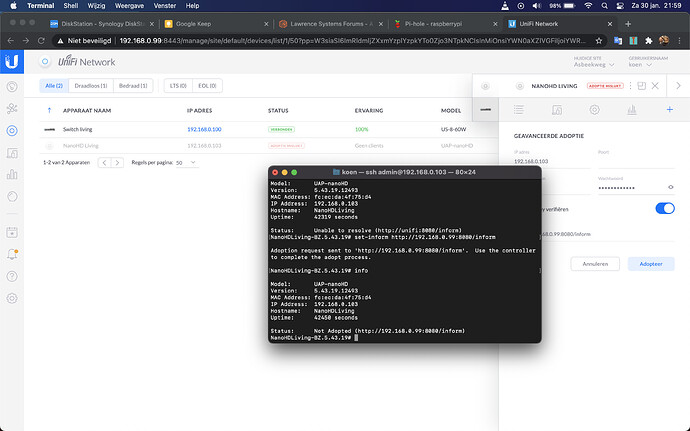This screenshot has width=690, height=431.
Task: Open the Devices icon in the UniFi sidebar
Action: (12, 130)
